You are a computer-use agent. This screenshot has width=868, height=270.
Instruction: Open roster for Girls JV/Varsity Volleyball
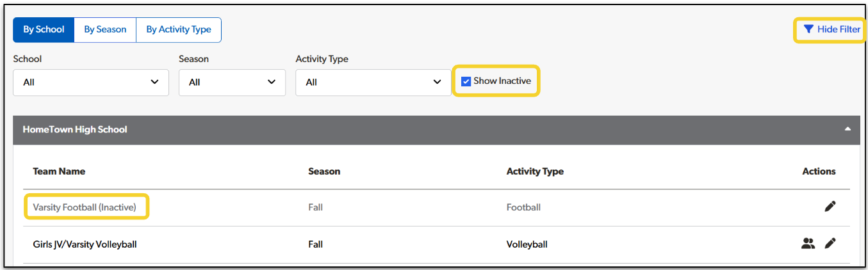(808, 244)
